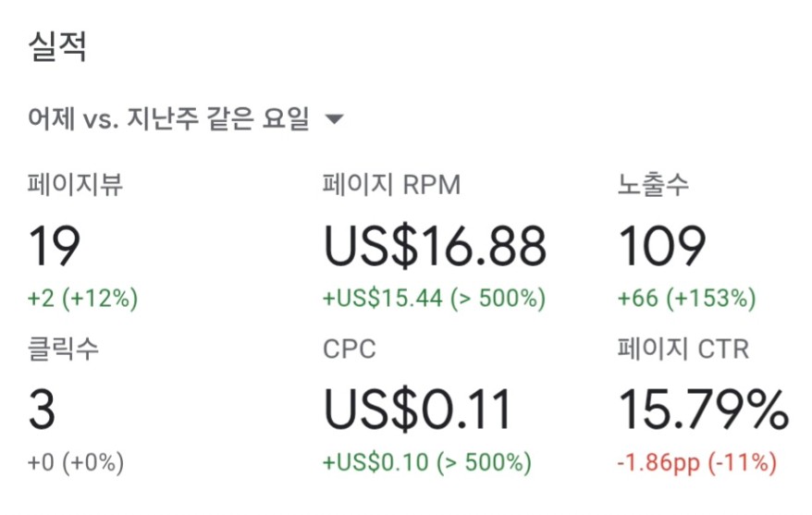Select the CPC metric label
Image resolution: width=812 pixels, height=515 pixels.
click(350, 349)
